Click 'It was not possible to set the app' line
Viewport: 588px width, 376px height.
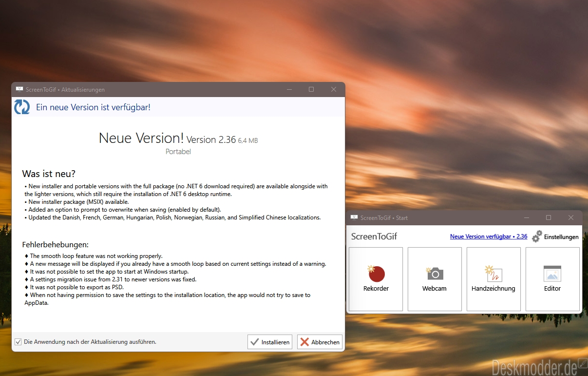(x=107, y=272)
